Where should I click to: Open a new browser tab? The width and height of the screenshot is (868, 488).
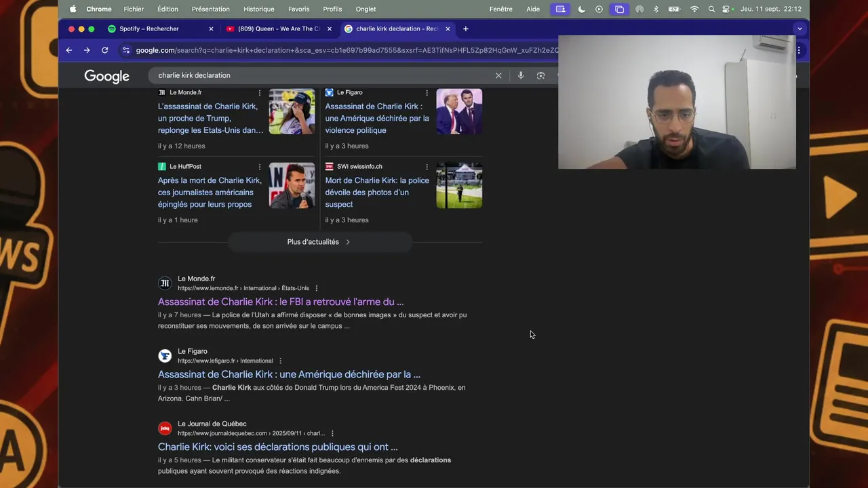[x=465, y=28]
